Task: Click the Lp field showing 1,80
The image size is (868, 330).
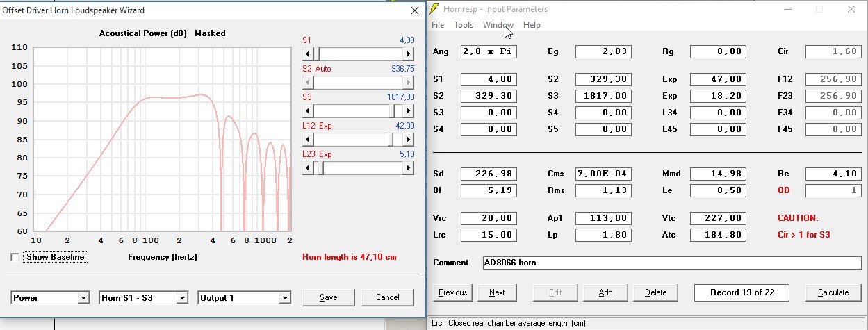Action: (x=603, y=235)
